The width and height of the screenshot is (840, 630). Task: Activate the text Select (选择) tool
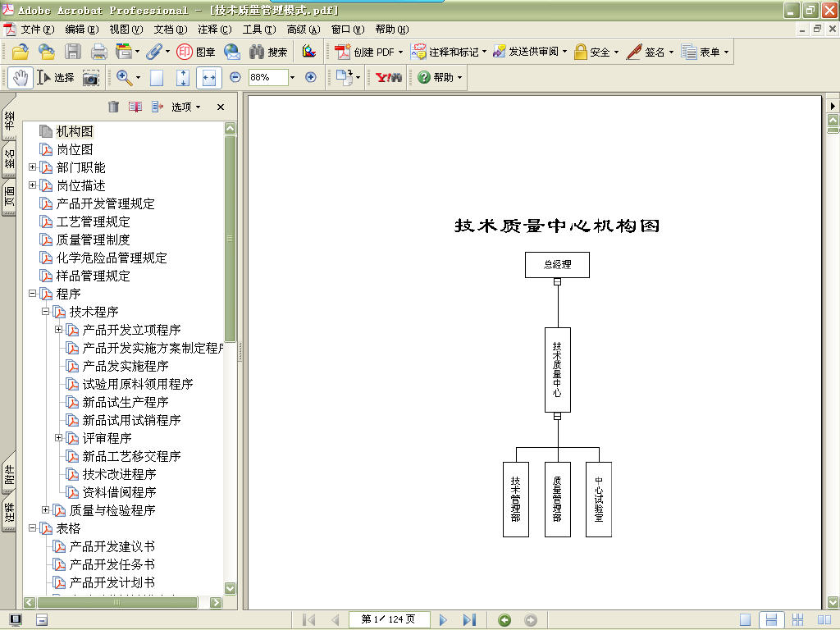(x=56, y=78)
